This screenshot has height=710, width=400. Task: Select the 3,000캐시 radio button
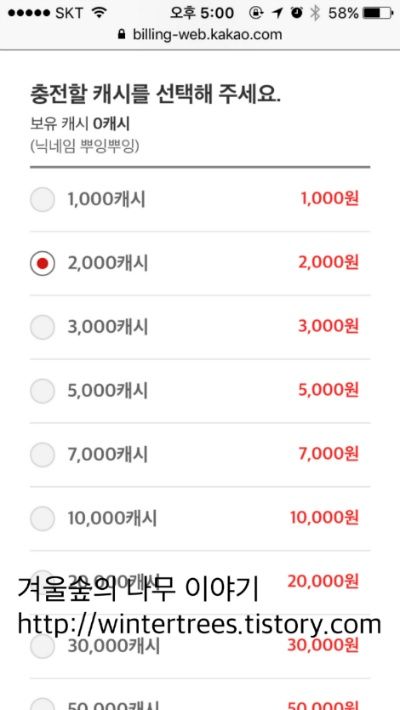(43, 327)
